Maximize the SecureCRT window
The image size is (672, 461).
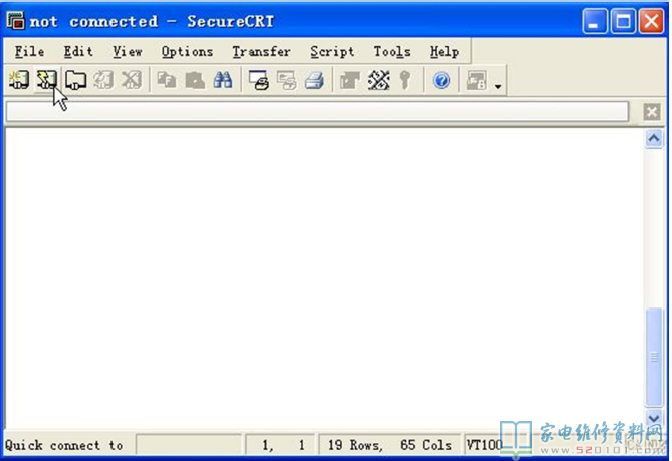pos(623,21)
